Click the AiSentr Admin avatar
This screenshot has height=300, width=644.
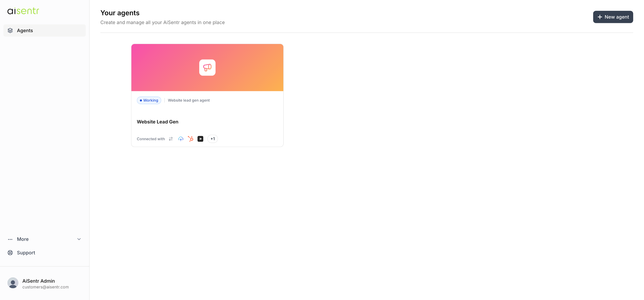click(13, 283)
